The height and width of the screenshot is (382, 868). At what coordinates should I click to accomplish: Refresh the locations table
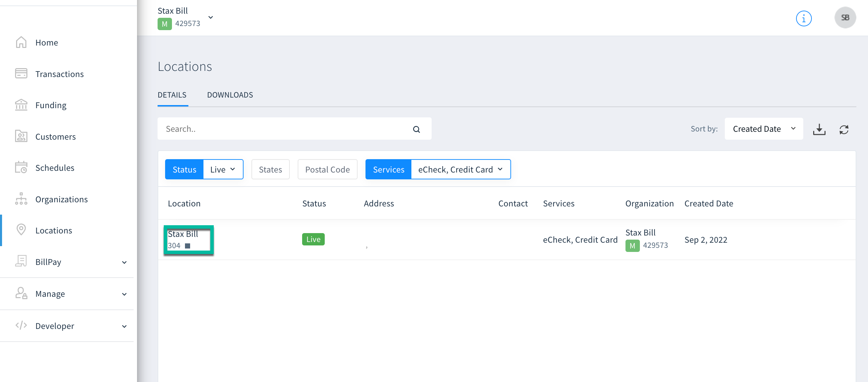(x=844, y=129)
